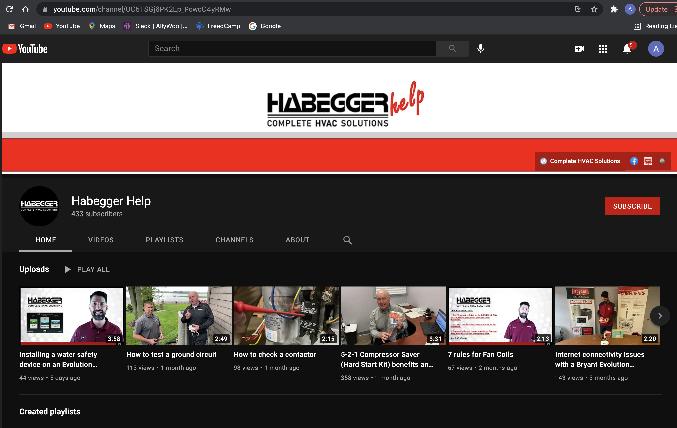
Task: Open the Create video camera icon
Action: point(579,49)
